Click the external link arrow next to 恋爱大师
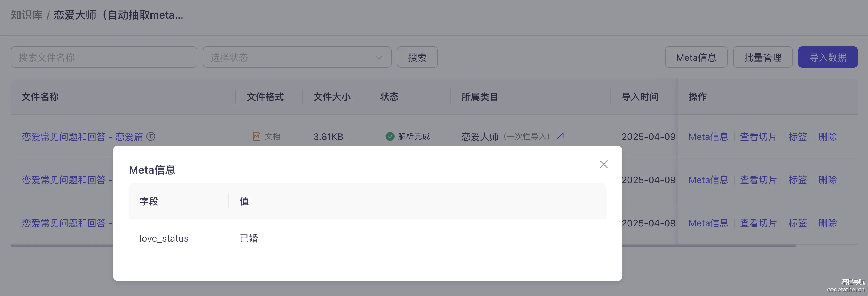This screenshot has width=868, height=296. tap(560, 136)
